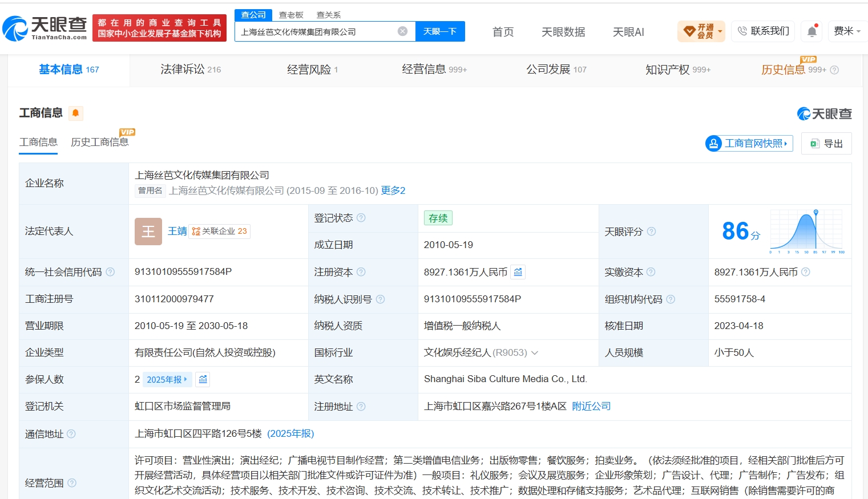Select the 查关系 search tab
Screen dimensions: 868x499
pos(329,15)
